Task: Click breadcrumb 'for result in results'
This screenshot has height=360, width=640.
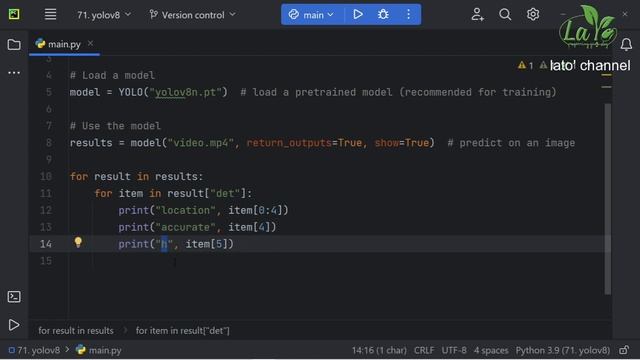Action: [76, 331]
